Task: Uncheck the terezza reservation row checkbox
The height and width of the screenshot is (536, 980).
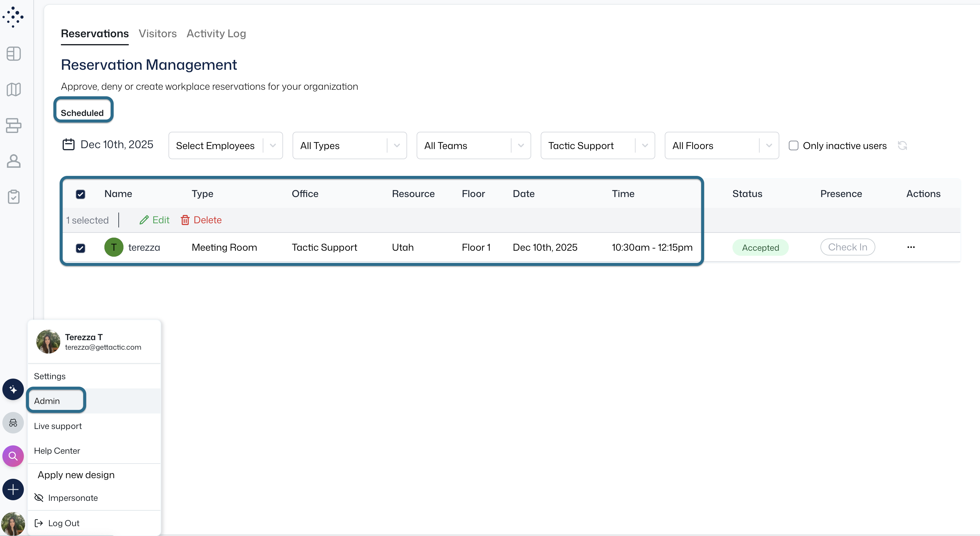Action: point(80,248)
